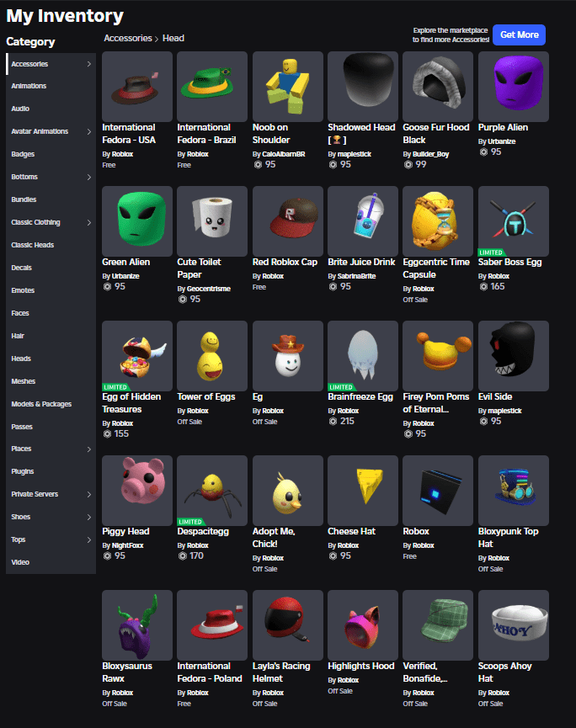Open creator SabrinaBrite profile link
This screenshot has width=576, height=728.
(x=356, y=276)
